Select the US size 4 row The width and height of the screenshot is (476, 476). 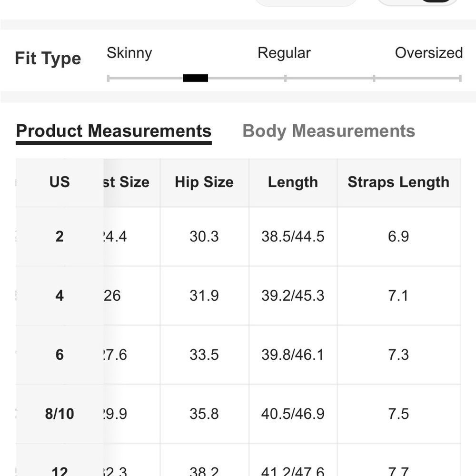click(59, 296)
